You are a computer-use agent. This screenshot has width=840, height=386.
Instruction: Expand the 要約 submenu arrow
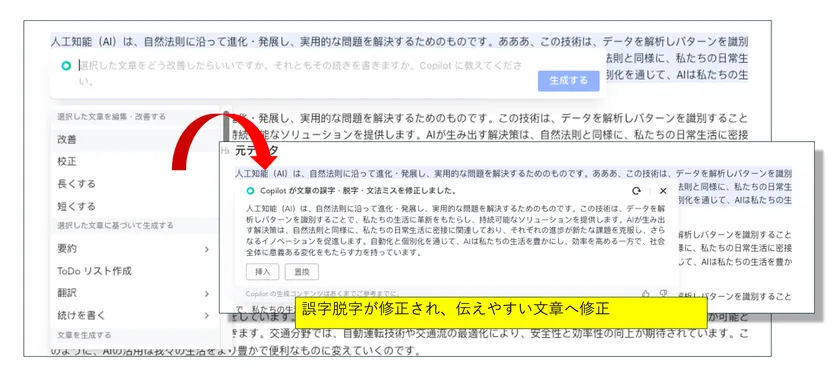click(x=207, y=249)
